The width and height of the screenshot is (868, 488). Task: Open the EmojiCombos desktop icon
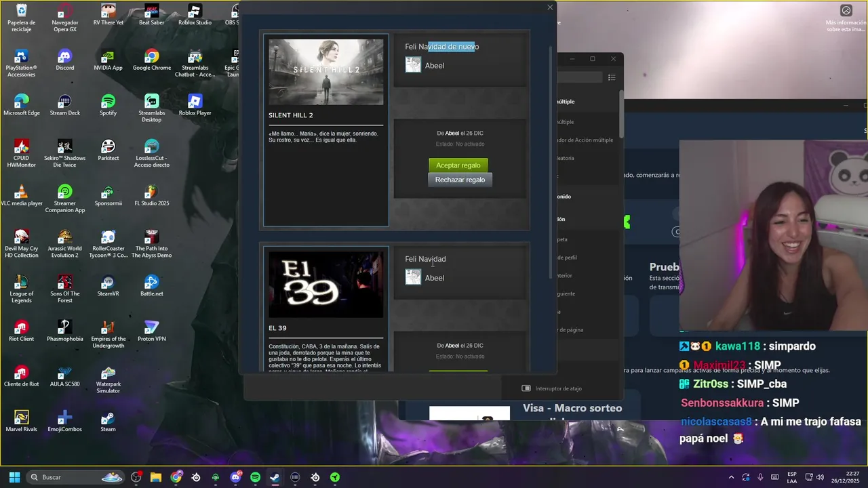pyautogui.click(x=64, y=422)
